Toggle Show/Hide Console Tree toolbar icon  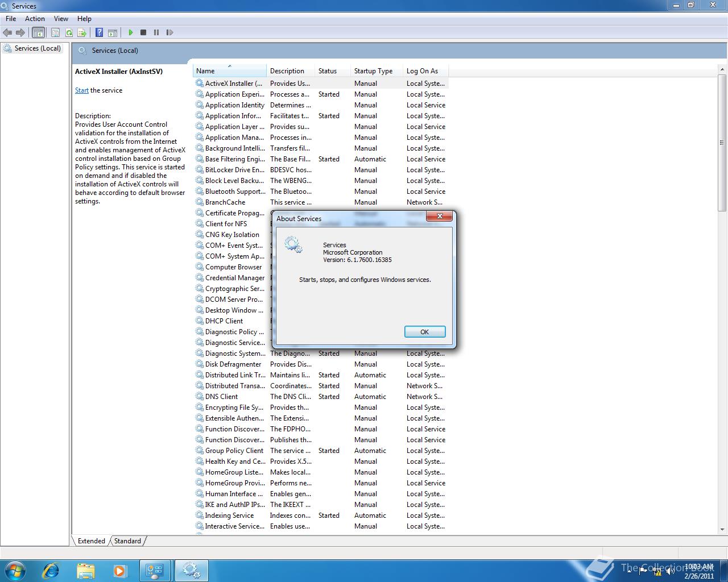pos(38,32)
